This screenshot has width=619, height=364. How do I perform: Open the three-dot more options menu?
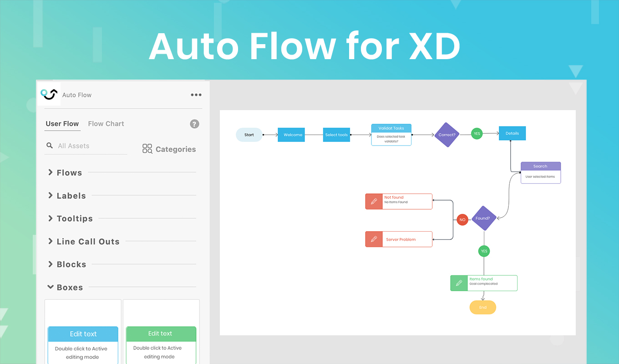196,95
